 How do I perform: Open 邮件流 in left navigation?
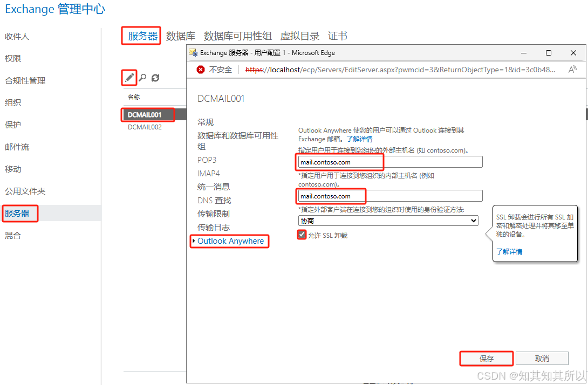point(17,147)
